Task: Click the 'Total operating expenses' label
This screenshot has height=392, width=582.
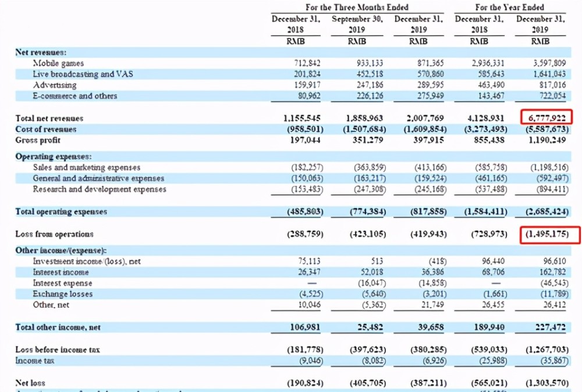Action: pos(61,212)
